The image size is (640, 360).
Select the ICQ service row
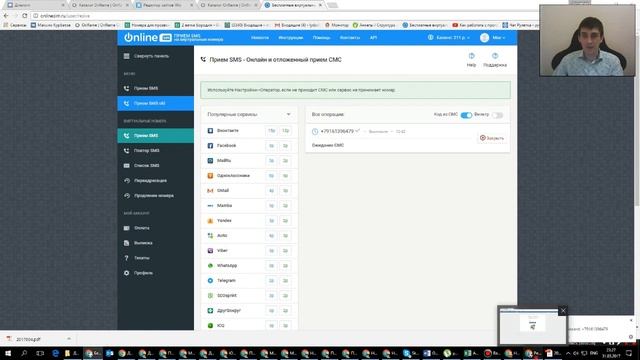click(249, 325)
